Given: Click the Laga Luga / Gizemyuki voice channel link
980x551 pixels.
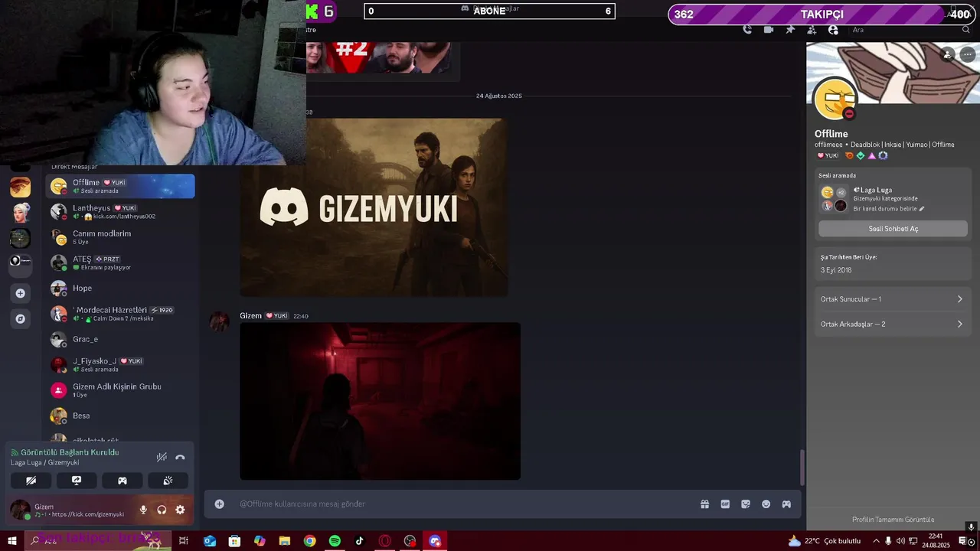Looking at the screenshot, I should (44, 462).
